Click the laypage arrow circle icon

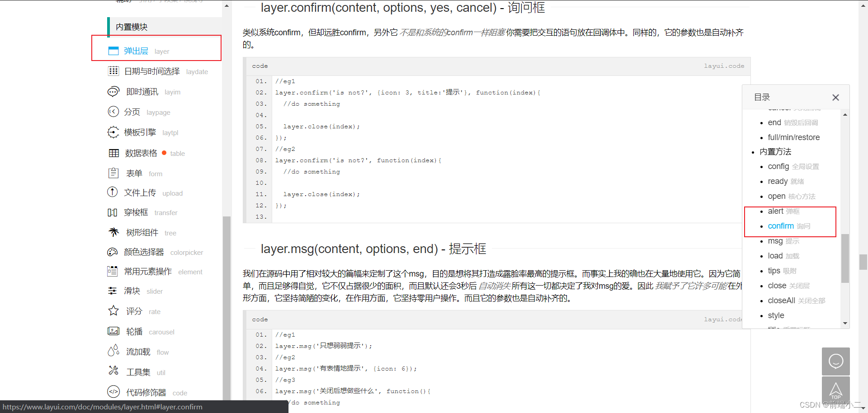point(113,112)
